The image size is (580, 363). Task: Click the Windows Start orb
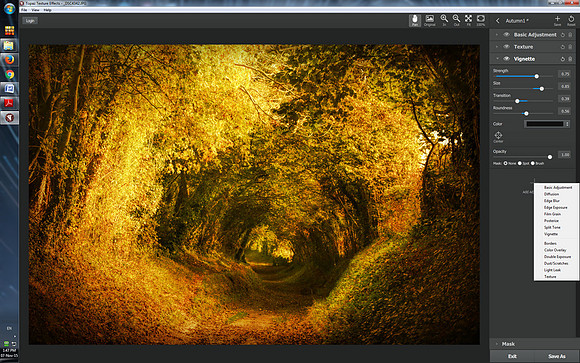9,9
